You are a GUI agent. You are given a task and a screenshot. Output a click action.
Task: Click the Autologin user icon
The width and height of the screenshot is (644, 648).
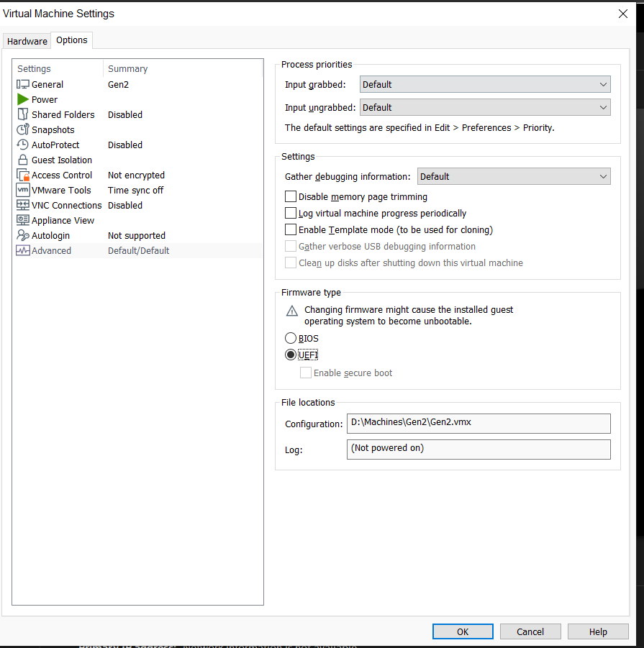[x=23, y=235]
